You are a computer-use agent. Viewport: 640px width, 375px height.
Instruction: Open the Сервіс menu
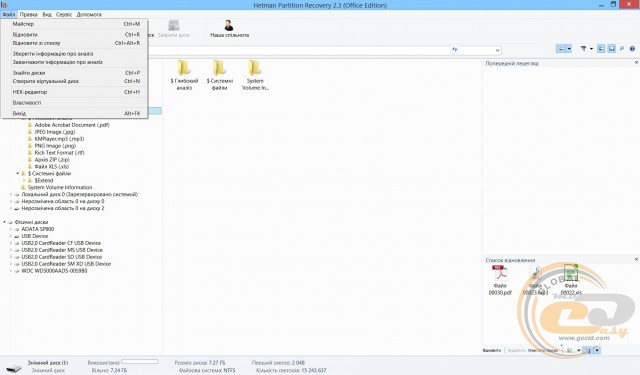[64, 14]
